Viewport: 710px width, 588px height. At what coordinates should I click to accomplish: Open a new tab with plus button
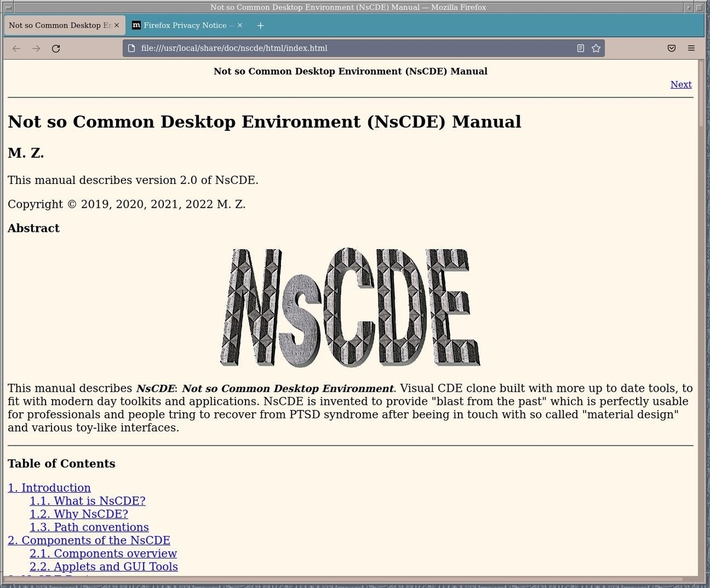point(260,25)
